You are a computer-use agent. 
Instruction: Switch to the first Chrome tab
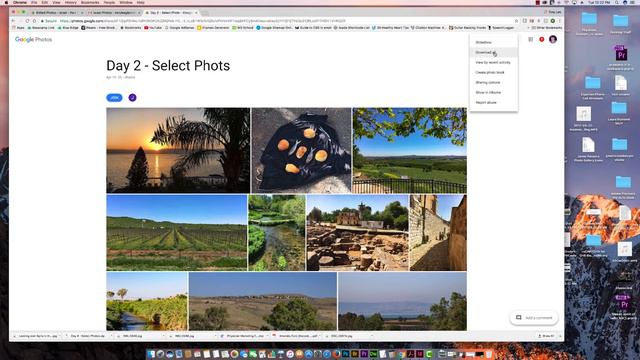56,13
